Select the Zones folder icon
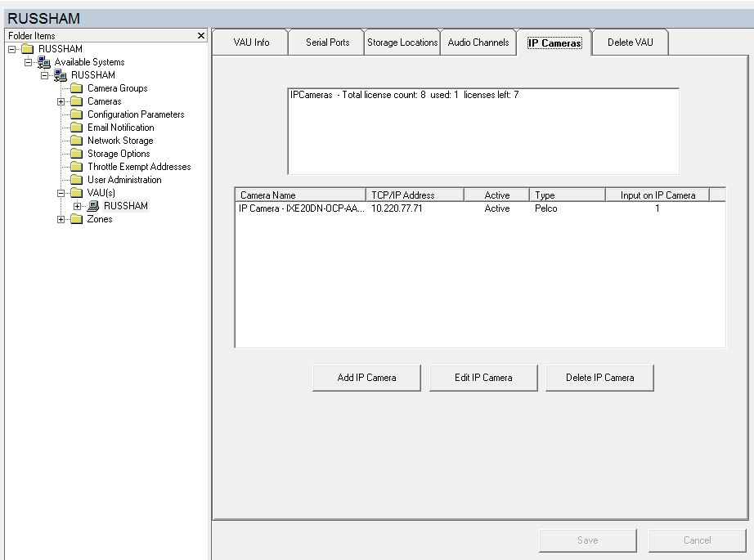Image resolution: width=754 pixels, height=560 pixels. click(76, 218)
